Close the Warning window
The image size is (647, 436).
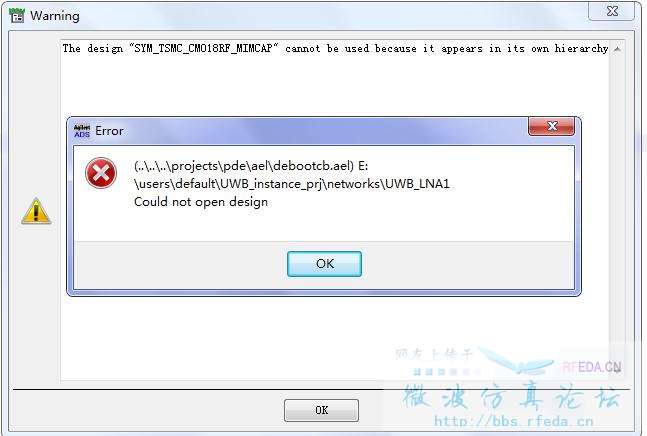611,11
